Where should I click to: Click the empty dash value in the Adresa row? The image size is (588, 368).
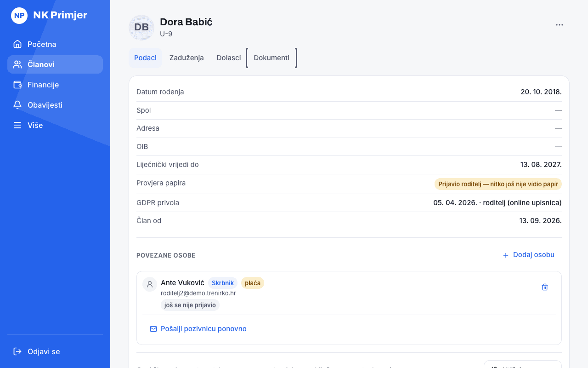[558, 128]
